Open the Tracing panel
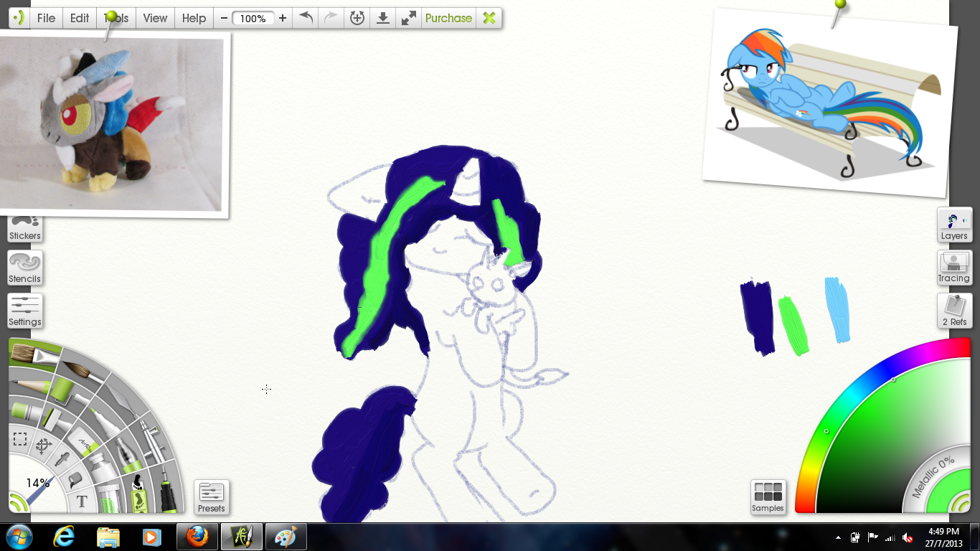This screenshot has height=551, width=980. [x=954, y=268]
